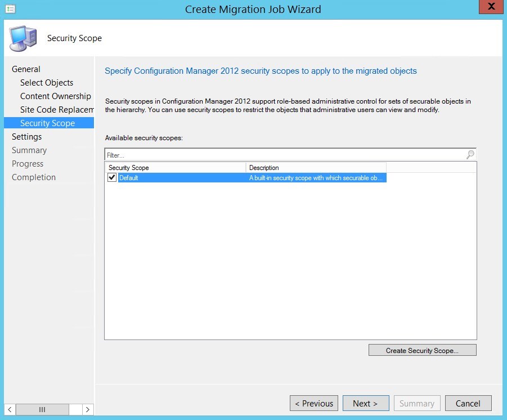Navigate to Content Ownership step
This screenshot has height=420, width=507.
[x=55, y=96]
